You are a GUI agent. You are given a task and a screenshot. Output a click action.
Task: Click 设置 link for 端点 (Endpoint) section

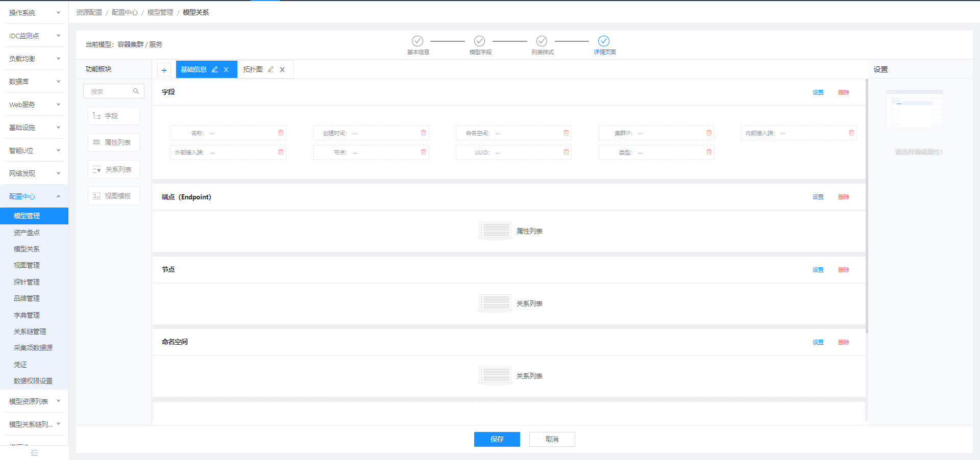(x=818, y=197)
